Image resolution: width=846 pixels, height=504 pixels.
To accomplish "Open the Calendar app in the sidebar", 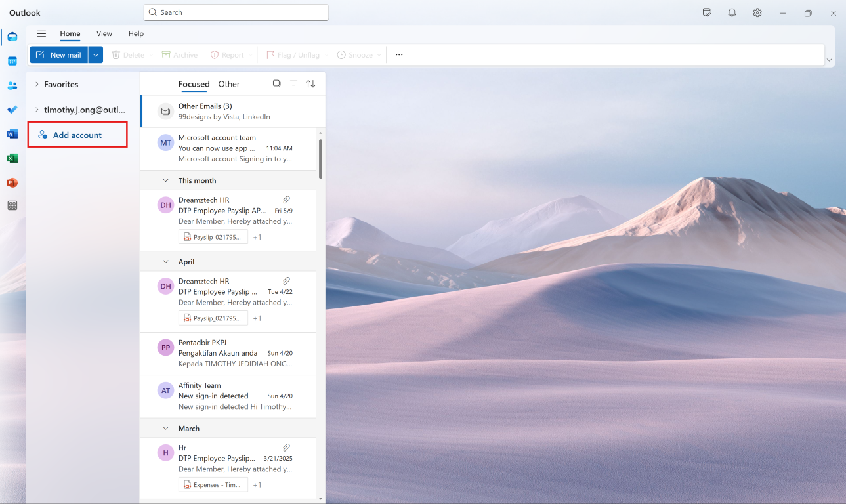I will (x=12, y=61).
